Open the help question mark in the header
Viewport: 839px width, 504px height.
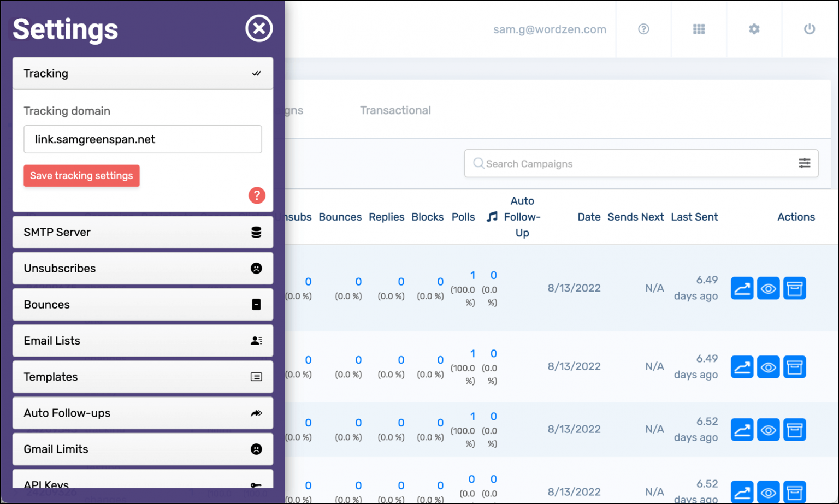click(643, 29)
